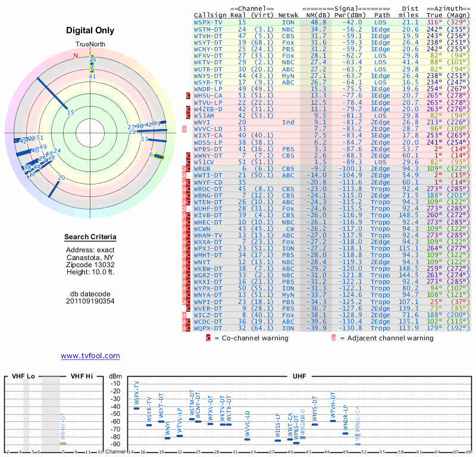476x457 pixels.
Task: Click the 316° true azimuth for WSPX-TV
Action: tap(434, 23)
